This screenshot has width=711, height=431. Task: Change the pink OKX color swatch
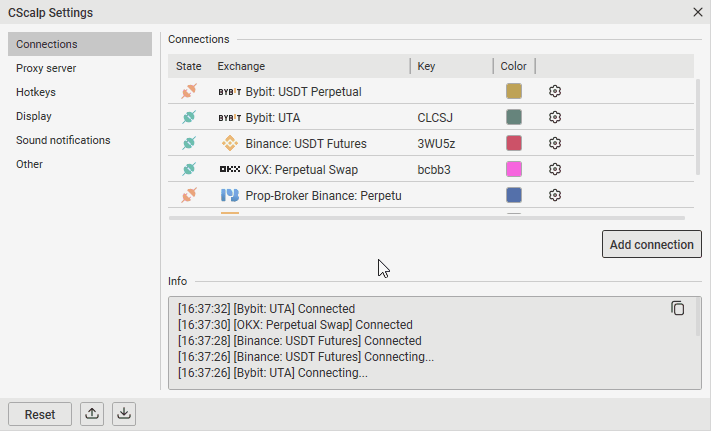pos(514,169)
